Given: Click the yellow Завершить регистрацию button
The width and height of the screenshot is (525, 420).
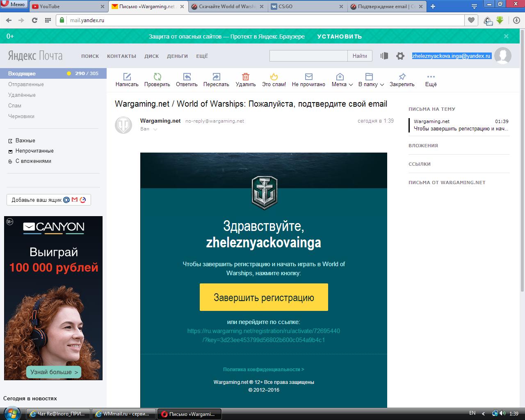Looking at the screenshot, I should [x=264, y=297].
